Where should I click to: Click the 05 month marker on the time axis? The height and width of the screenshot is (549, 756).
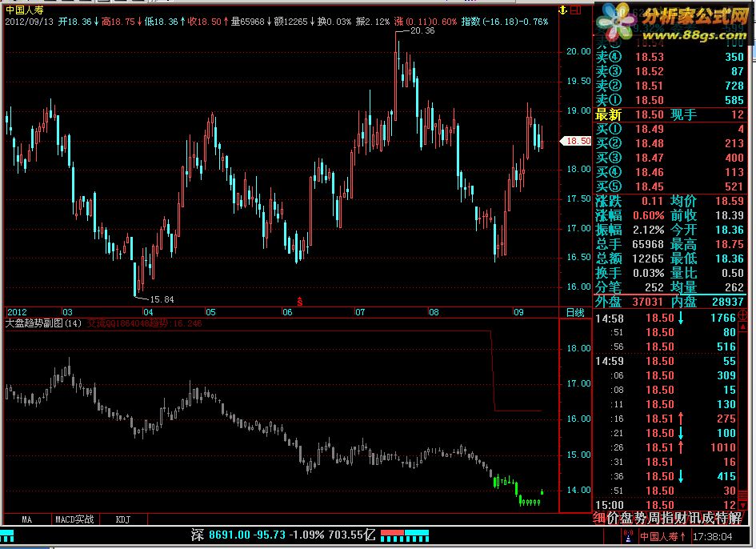pyautogui.click(x=210, y=312)
